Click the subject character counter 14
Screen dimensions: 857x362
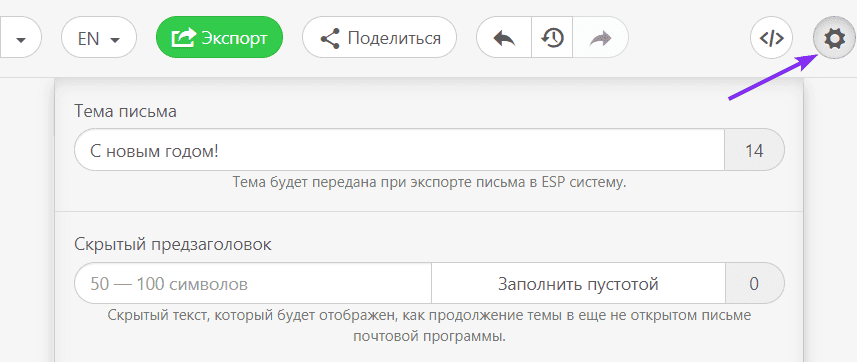coord(754,150)
